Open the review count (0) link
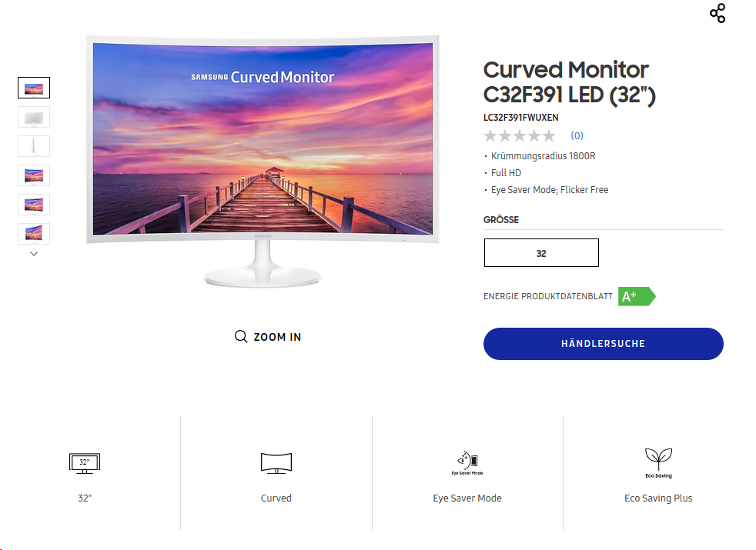The height and width of the screenshot is (550, 756). [577, 136]
